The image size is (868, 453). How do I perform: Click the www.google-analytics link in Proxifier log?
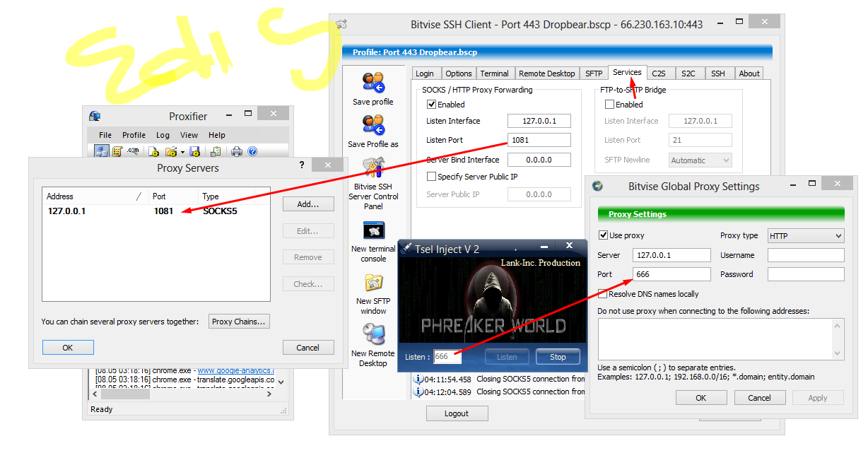[x=236, y=370]
